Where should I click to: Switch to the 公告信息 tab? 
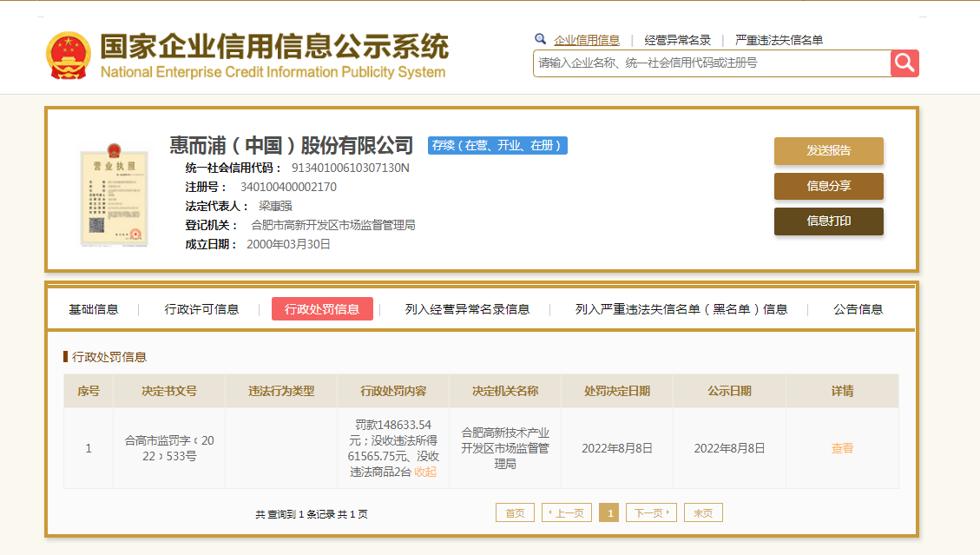click(x=858, y=309)
